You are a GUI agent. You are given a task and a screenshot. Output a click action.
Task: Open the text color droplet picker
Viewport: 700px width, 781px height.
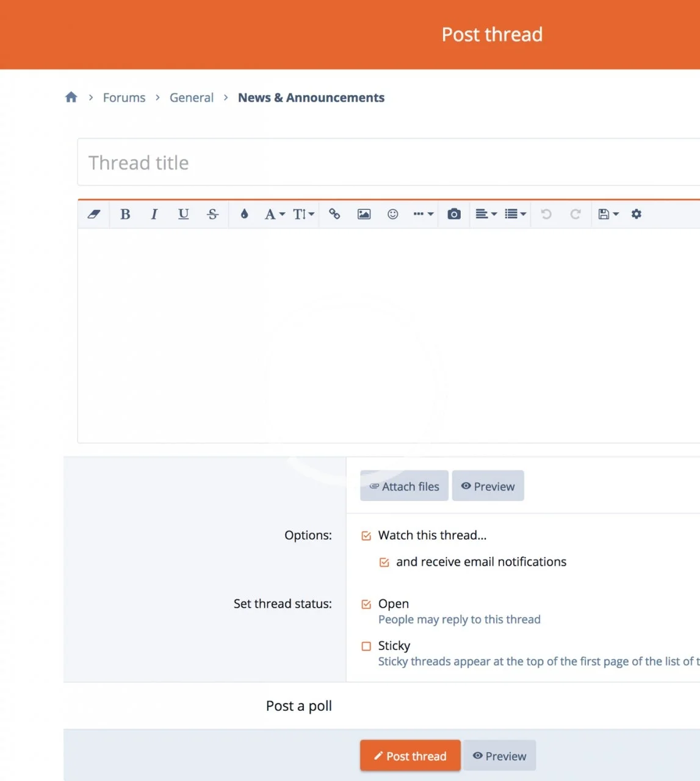point(244,214)
